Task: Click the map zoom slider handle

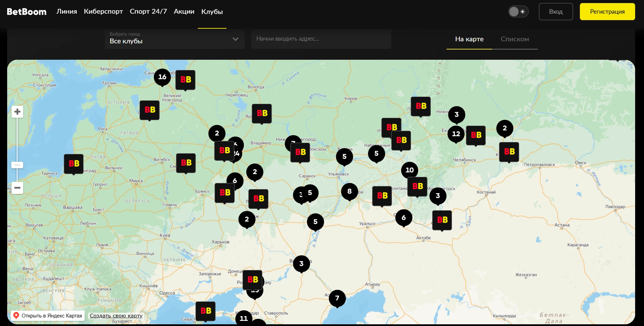Action: coord(17,165)
